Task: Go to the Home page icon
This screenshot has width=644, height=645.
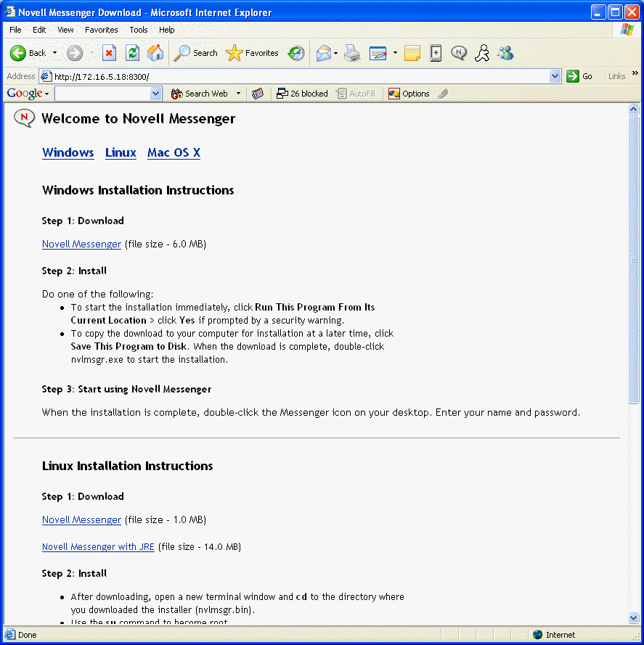Action: [155, 53]
